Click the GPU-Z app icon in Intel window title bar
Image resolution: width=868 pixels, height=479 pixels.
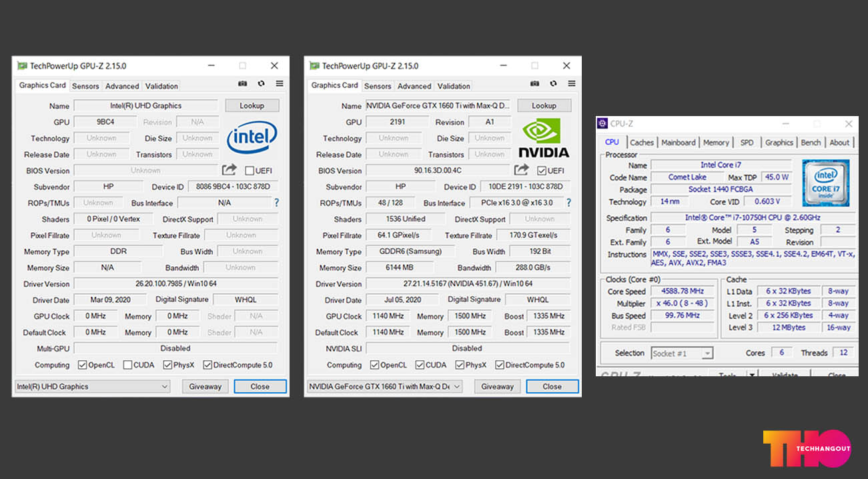coord(23,66)
